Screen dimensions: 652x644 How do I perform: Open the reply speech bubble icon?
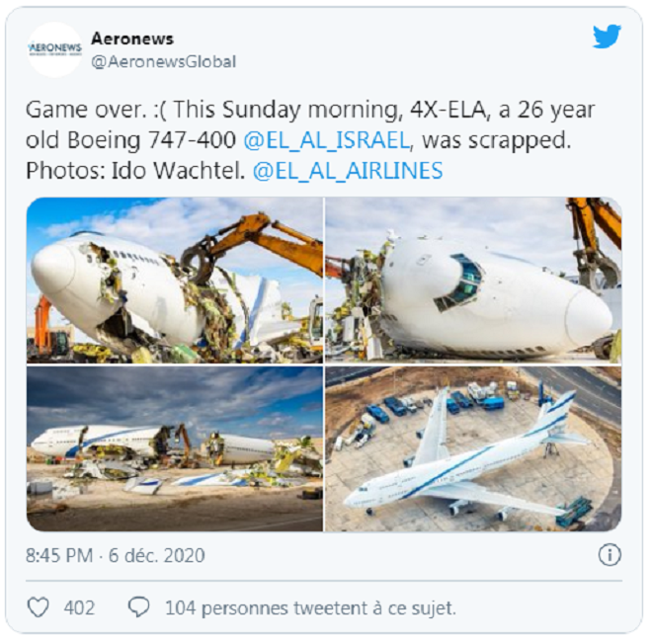click(x=138, y=607)
